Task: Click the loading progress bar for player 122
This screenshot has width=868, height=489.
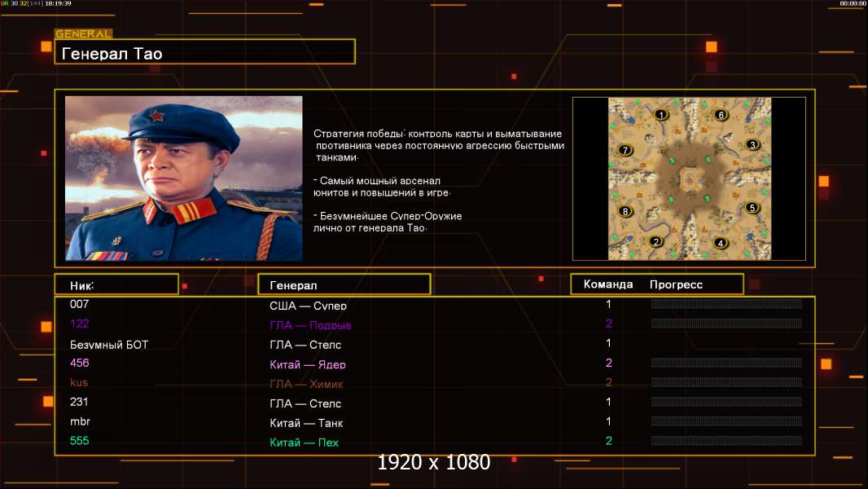Action: (726, 324)
